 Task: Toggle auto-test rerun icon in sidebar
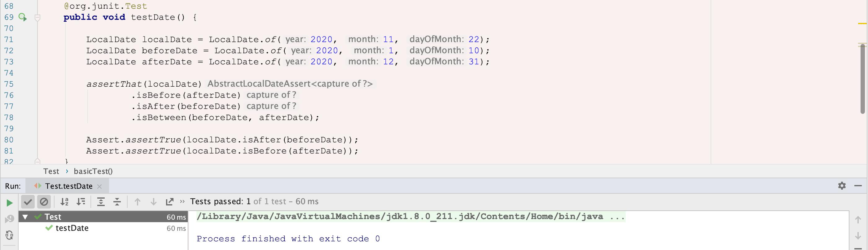click(9, 235)
